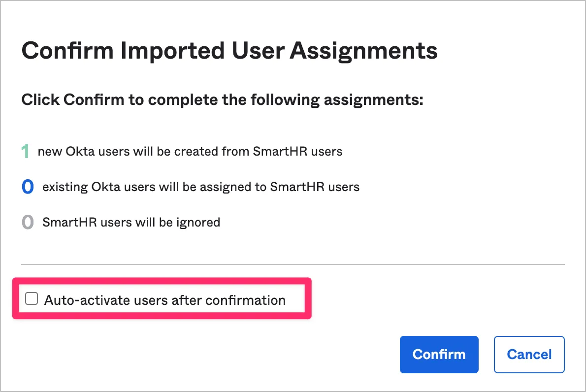
Task: Click the dialog title heading text
Action: point(229,51)
